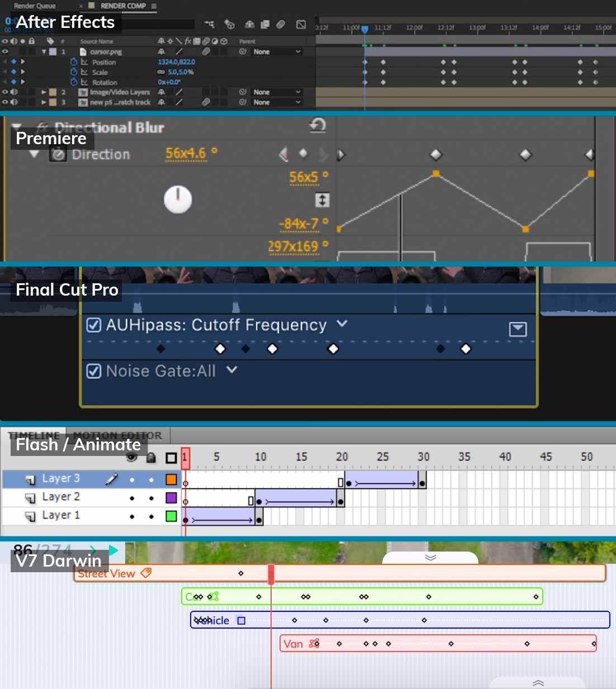Play the V7 Darwin video
616x689 pixels.
113,550
